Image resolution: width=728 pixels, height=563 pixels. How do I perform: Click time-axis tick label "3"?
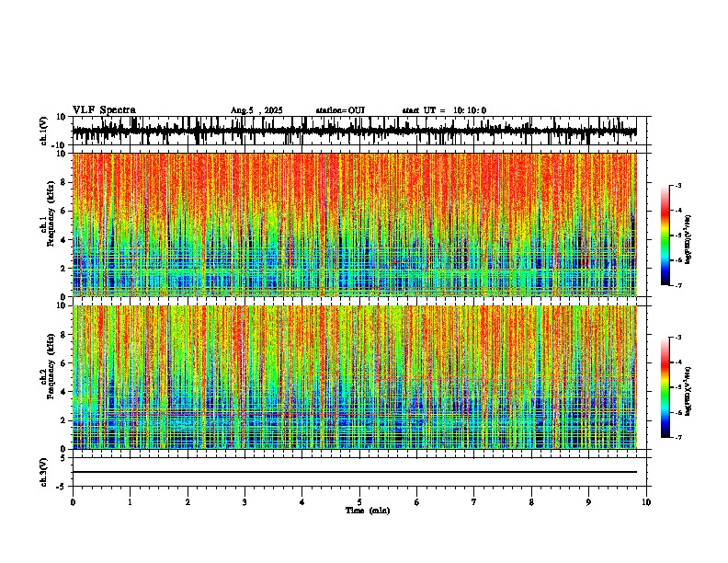[245, 502]
